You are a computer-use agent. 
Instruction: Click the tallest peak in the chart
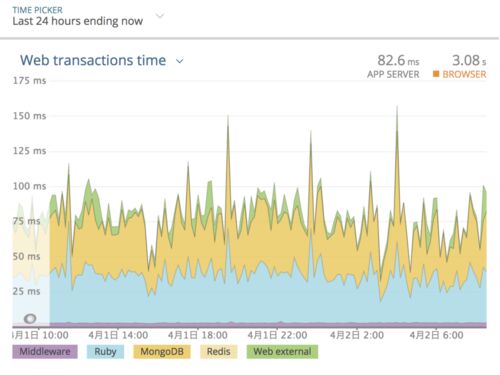pyautogui.click(x=397, y=107)
